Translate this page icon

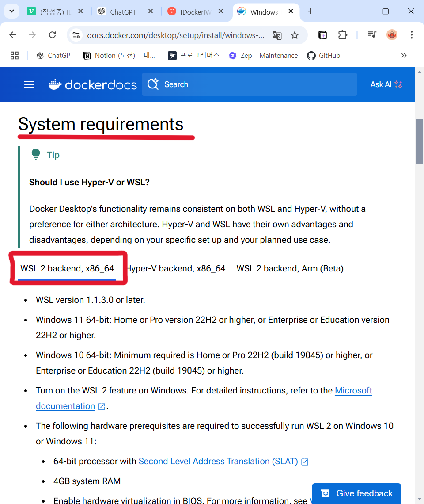[277, 35]
